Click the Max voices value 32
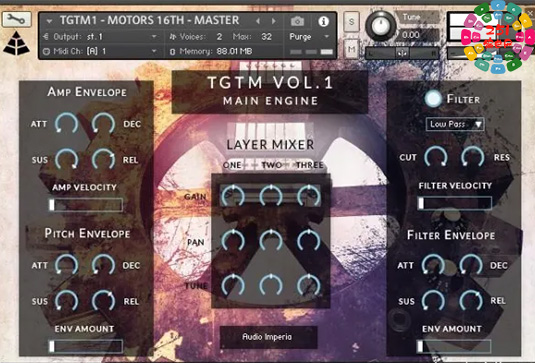535x363 pixels. (266, 37)
